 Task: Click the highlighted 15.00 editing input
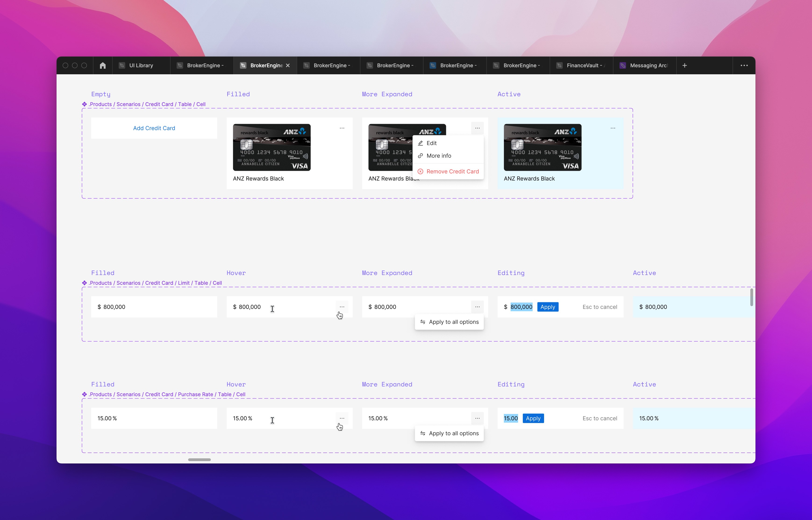pyautogui.click(x=510, y=418)
